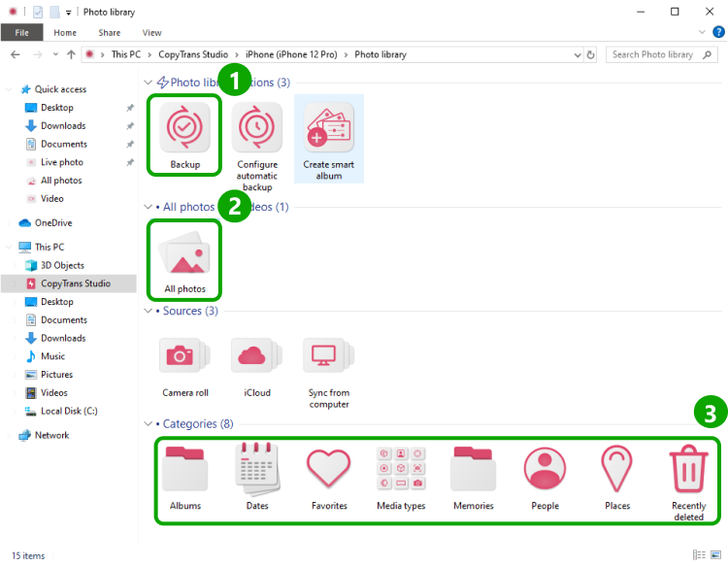This screenshot has height=566, width=728.
Task: Click CopyTrans Studio in the breadcrumb
Action: (x=193, y=54)
